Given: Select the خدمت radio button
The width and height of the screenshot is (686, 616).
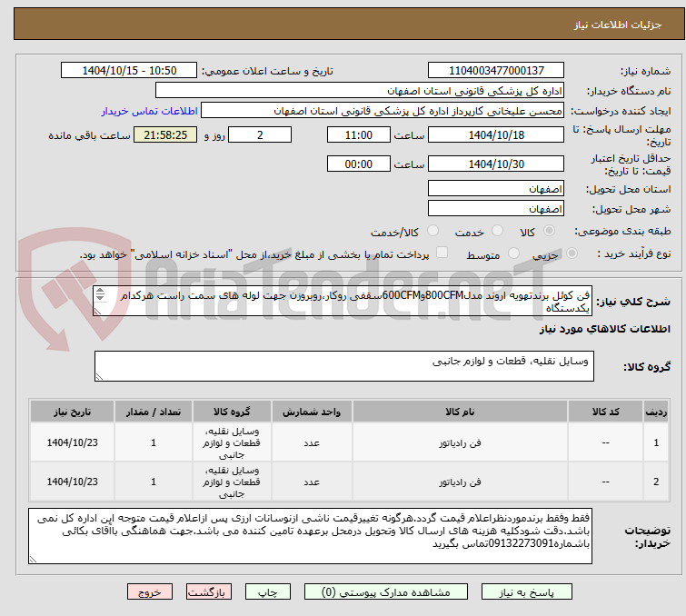Looking at the screenshot, I should [497, 231].
